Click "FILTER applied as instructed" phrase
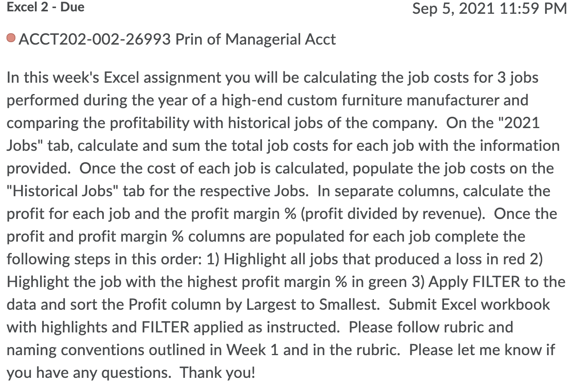 240,327
